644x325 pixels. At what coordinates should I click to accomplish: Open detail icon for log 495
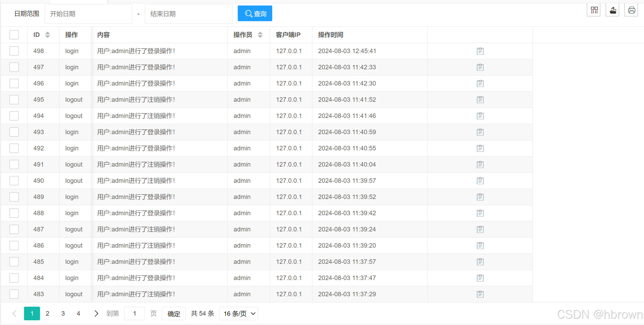[480, 100]
